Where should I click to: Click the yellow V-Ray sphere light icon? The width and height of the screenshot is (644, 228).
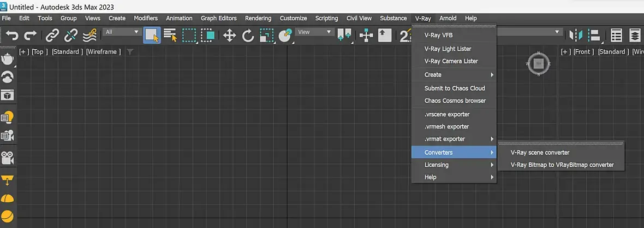coord(8,216)
